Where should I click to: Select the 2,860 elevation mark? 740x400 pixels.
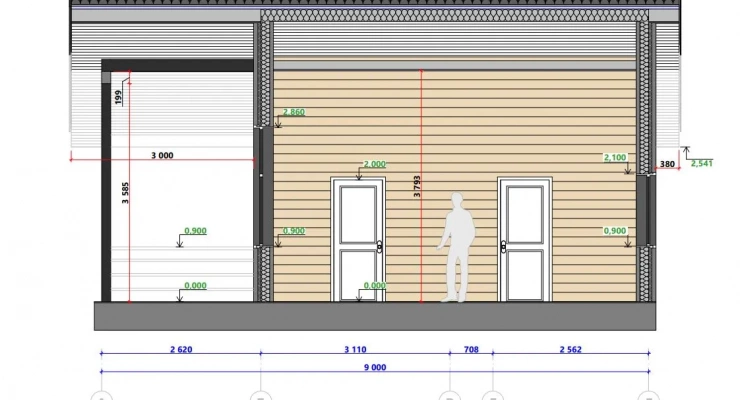[x=294, y=112]
